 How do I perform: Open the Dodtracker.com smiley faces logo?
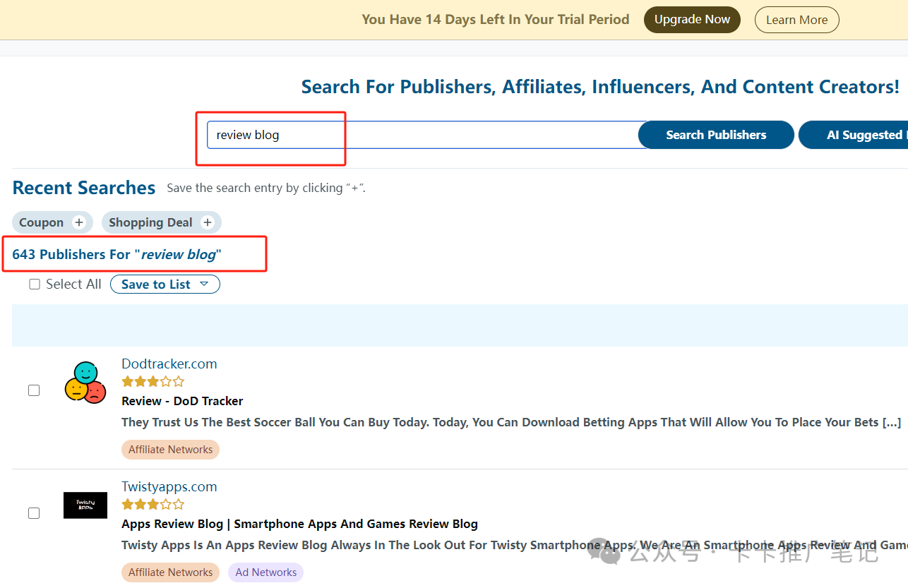(x=85, y=382)
